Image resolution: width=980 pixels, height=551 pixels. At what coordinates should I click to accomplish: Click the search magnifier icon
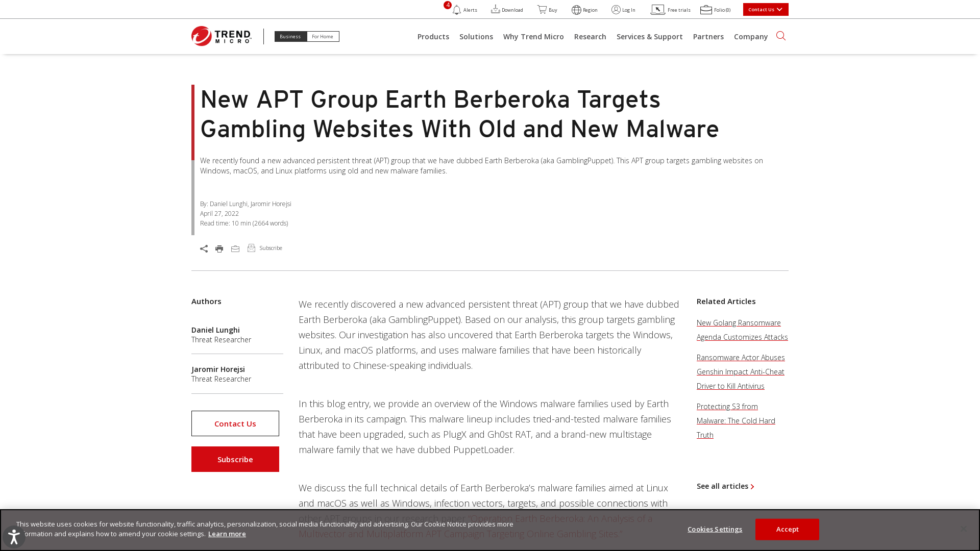pos(781,36)
